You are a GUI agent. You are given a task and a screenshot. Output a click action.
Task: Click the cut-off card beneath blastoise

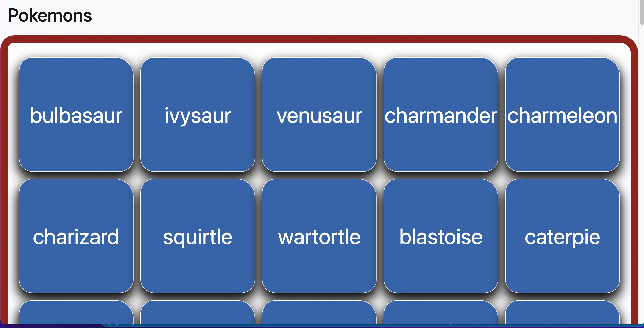click(441, 312)
